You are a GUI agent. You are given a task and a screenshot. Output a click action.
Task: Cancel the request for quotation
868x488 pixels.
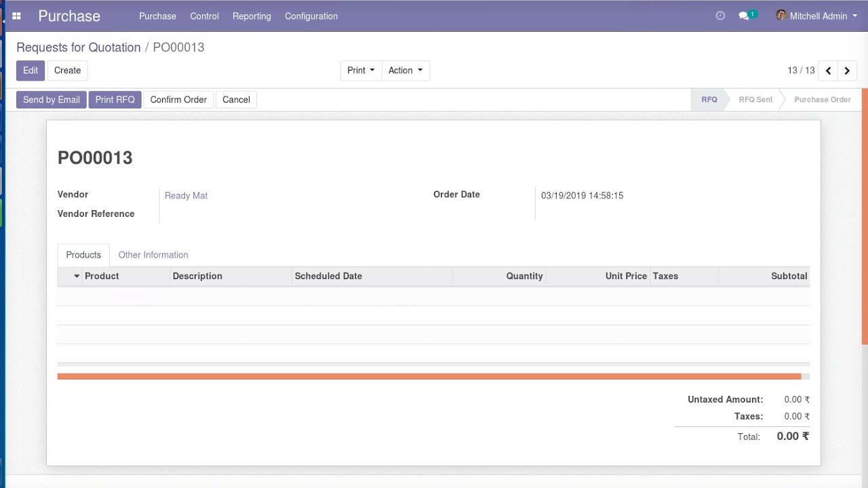coord(236,100)
